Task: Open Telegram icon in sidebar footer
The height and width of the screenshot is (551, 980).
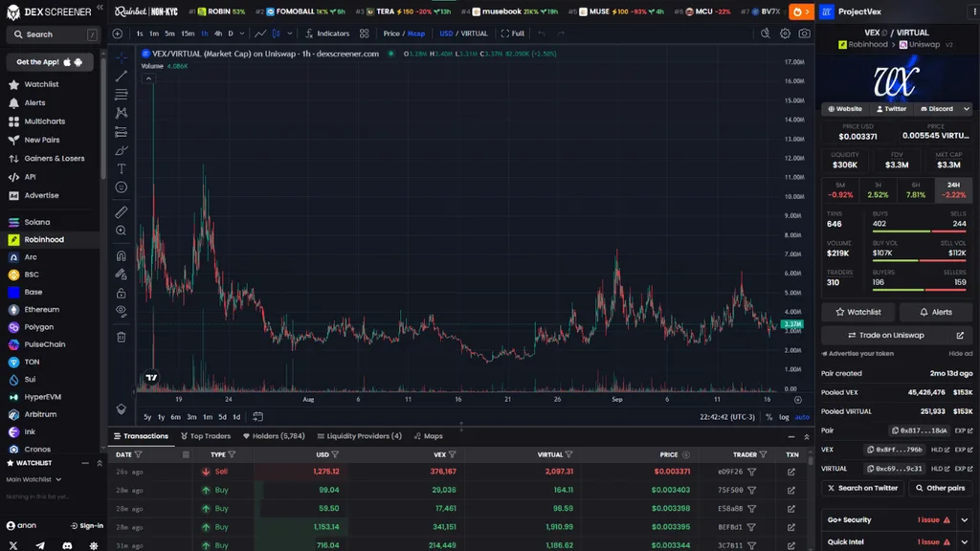Action: pos(40,545)
